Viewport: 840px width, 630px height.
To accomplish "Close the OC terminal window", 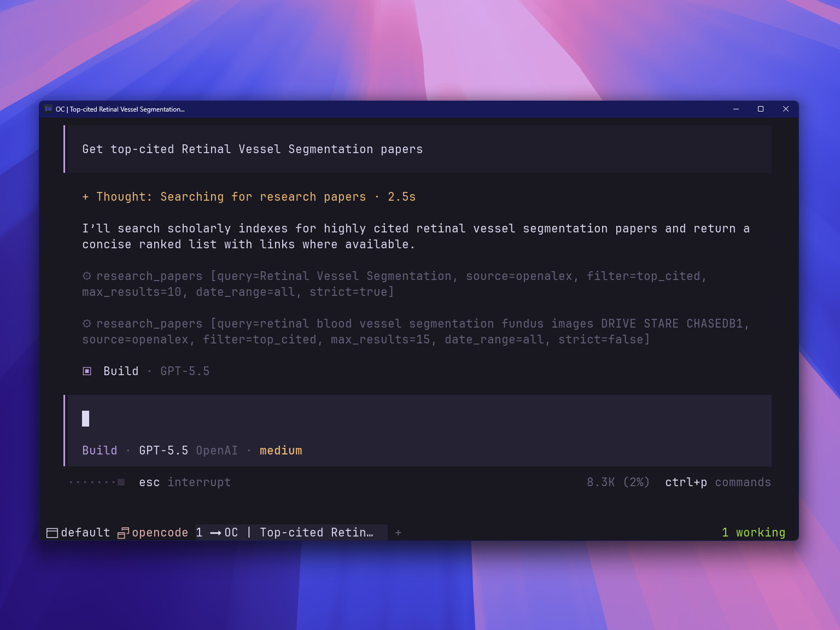I will pos(786,109).
